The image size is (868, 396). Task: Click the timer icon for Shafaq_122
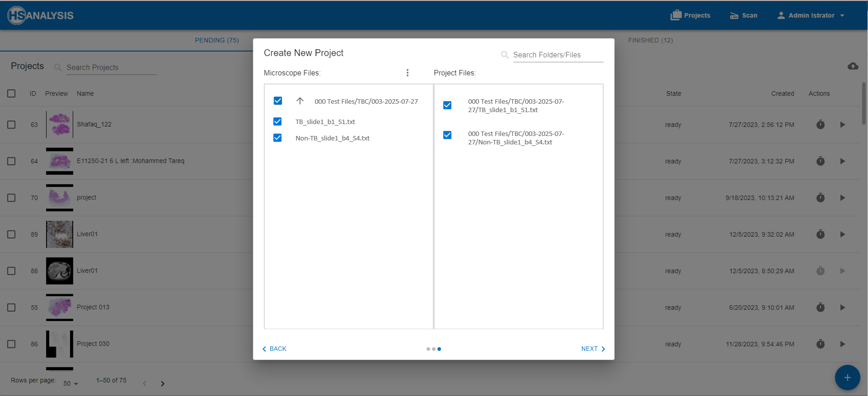pos(820,125)
